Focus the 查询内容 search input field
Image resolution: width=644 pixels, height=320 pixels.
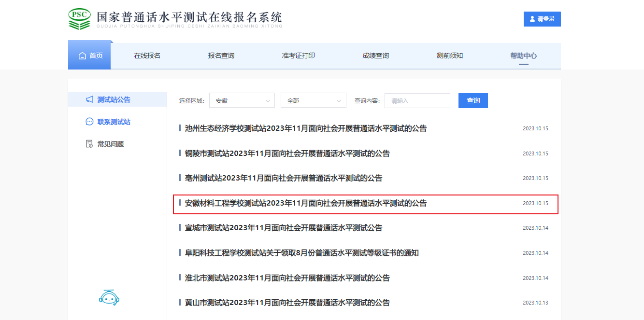[x=417, y=100]
